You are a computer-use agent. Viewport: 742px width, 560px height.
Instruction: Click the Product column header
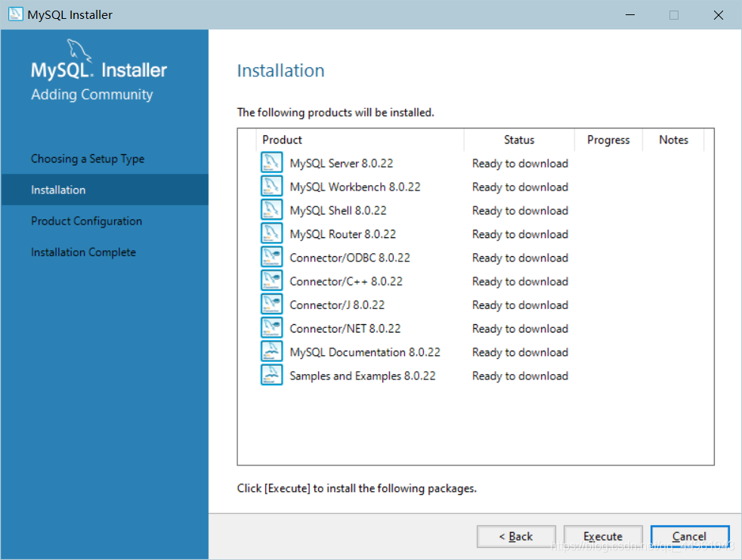[x=360, y=140]
